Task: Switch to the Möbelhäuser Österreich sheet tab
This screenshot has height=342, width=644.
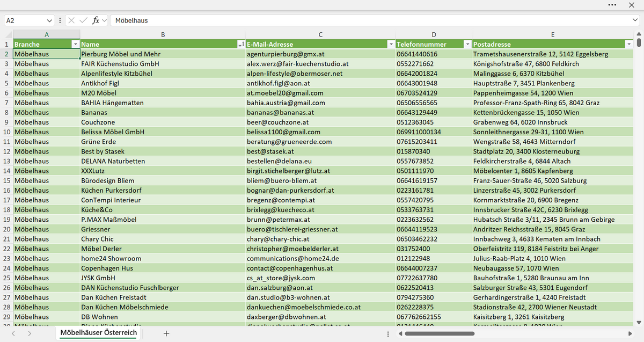Action: click(x=99, y=333)
